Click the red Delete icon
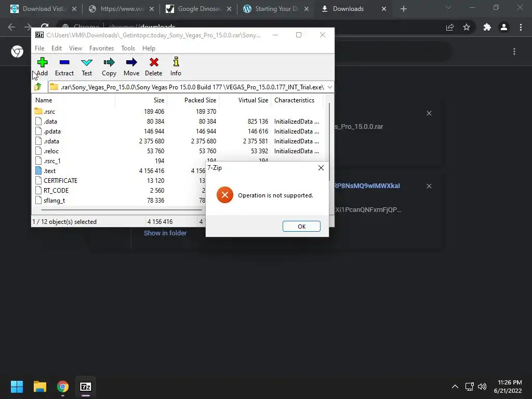The width and height of the screenshot is (532, 399). [154, 62]
